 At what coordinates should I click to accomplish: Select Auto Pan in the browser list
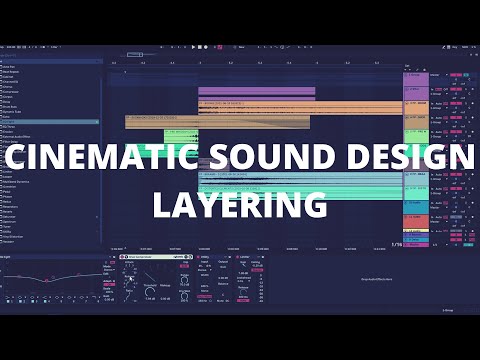click(9, 67)
